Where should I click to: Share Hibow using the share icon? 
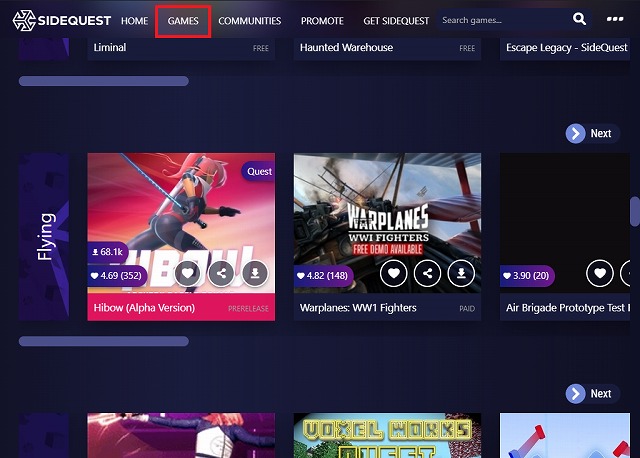click(221, 273)
